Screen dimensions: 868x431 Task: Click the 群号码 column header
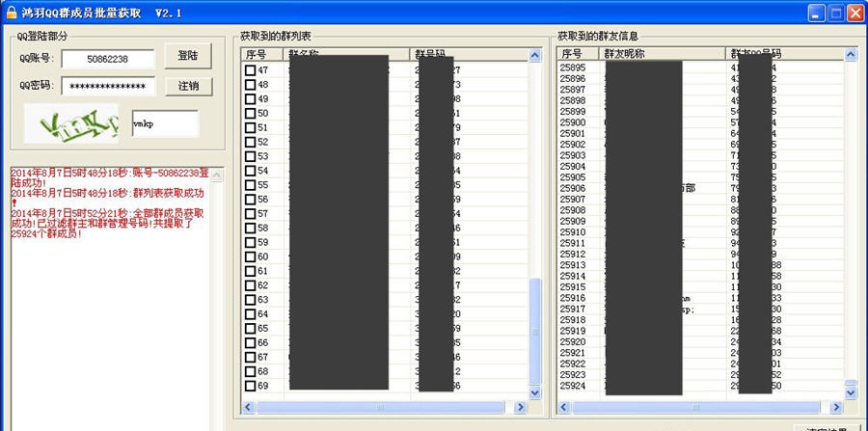tap(469, 54)
